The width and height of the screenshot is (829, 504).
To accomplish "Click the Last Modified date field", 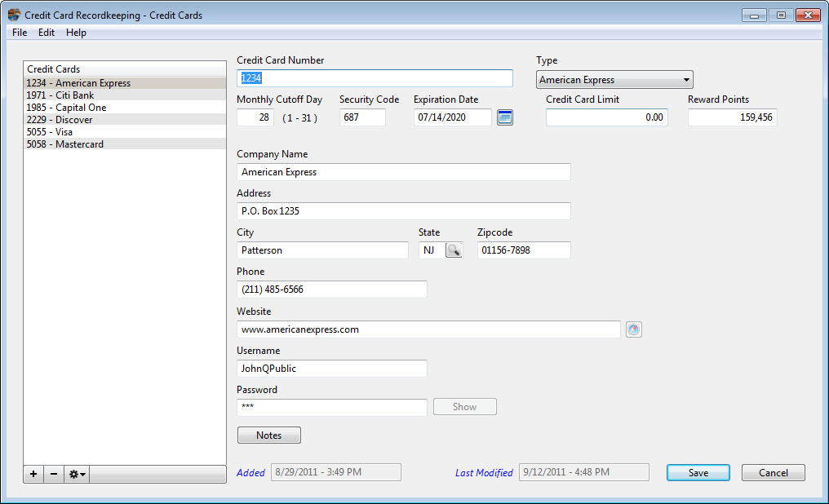I will pyautogui.click(x=584, y=472).
